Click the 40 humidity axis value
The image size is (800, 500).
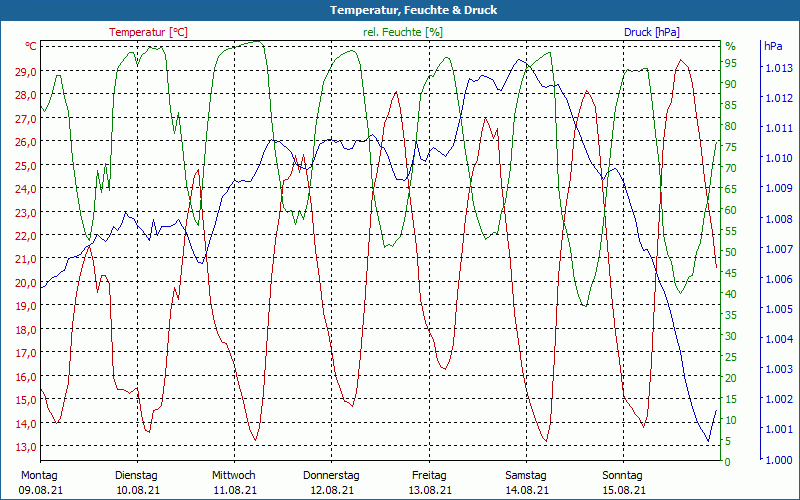(x=731, y=294)
